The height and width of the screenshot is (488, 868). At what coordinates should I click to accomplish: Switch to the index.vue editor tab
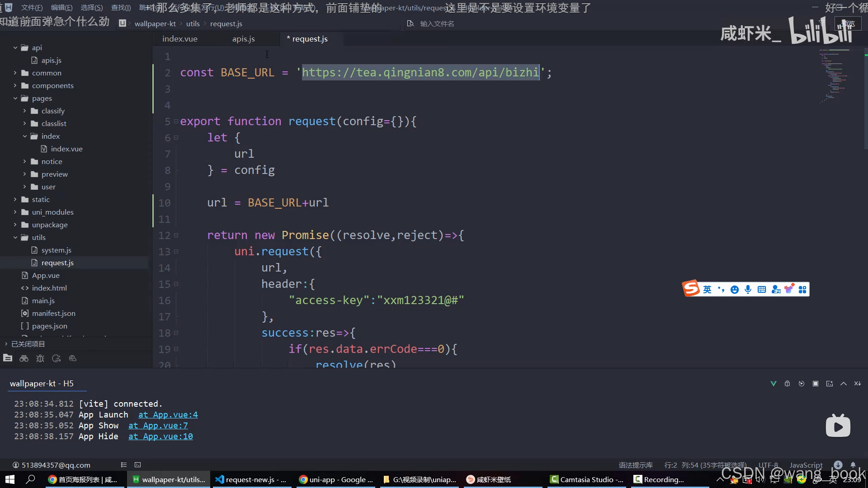pos(179,39)
